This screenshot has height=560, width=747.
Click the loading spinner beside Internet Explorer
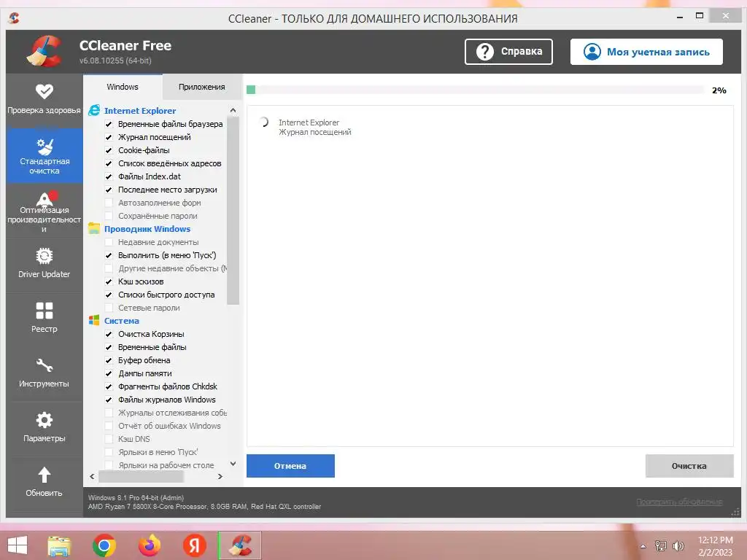coord(264,122)
